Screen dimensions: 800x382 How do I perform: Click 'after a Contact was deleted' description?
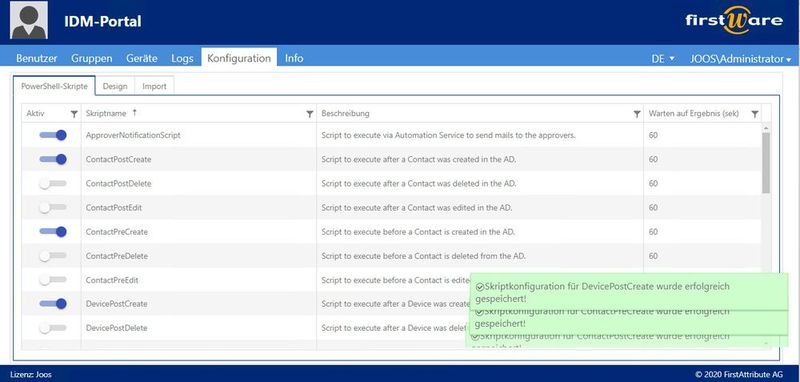[419, 184]
